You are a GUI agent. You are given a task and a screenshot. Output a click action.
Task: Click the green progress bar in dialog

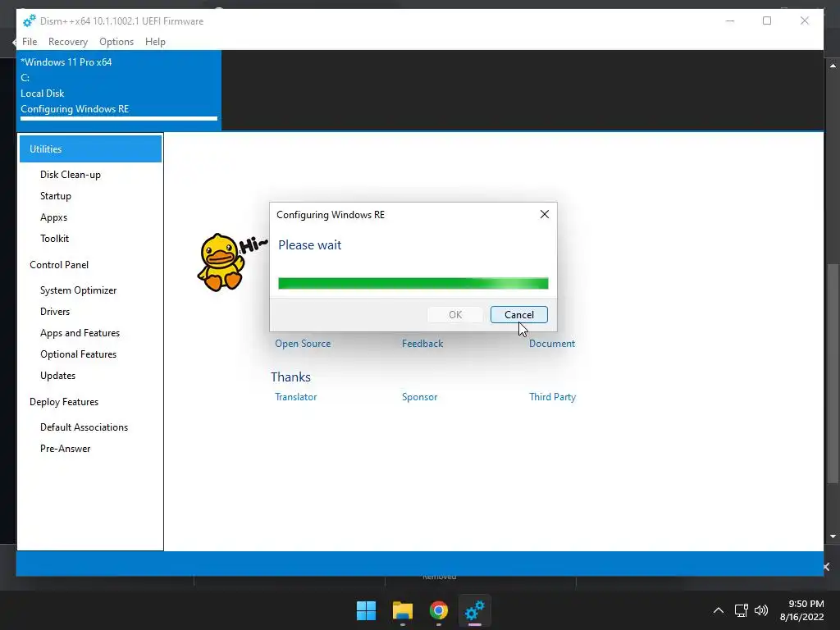click(413, 283)
